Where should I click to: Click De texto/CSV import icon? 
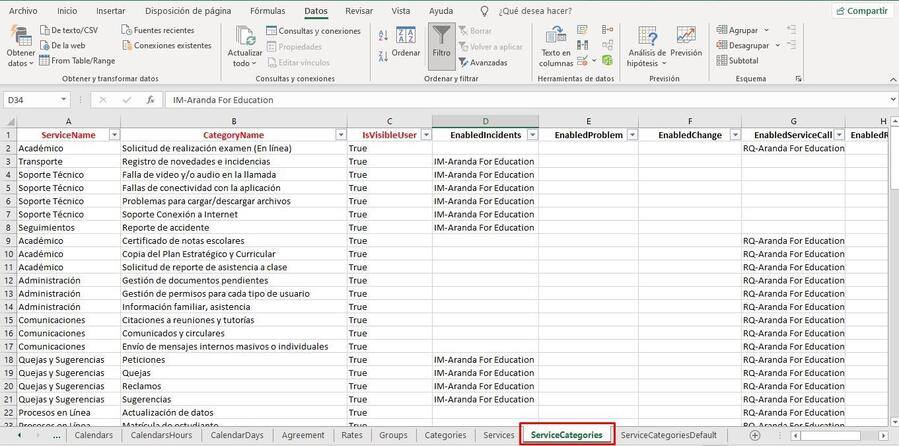coord(69,30)
